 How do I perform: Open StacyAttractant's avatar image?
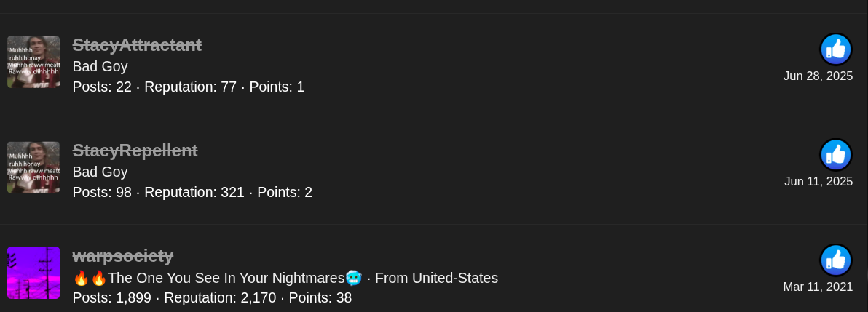pos(33,62)
